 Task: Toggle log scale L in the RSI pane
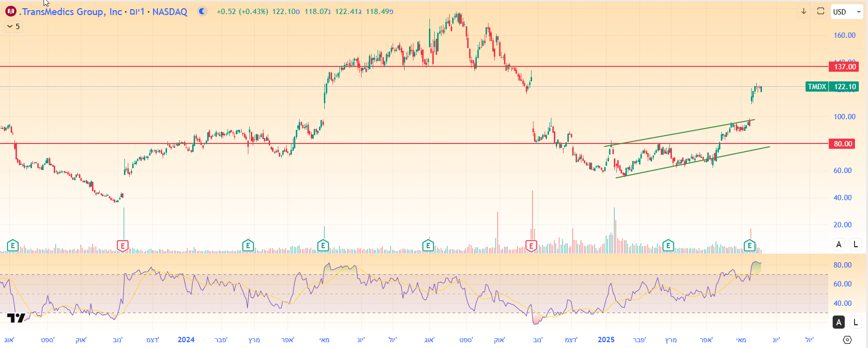pyautogui.click(x=855, y=322)
